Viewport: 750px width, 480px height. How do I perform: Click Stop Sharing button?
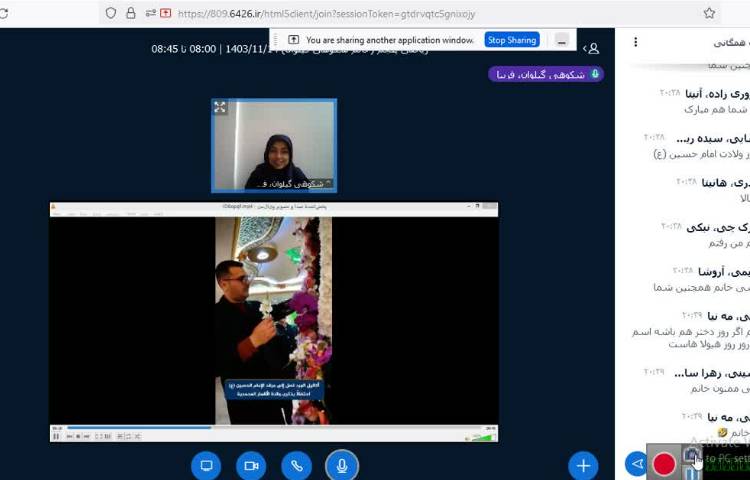(512, 40)
